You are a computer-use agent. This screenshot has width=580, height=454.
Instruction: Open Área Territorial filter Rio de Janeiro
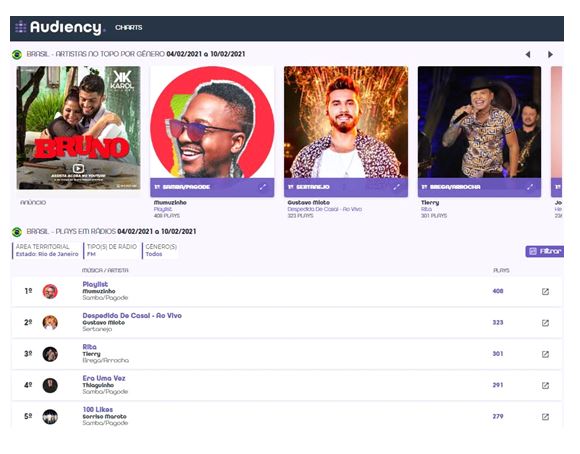pos(46,250)
